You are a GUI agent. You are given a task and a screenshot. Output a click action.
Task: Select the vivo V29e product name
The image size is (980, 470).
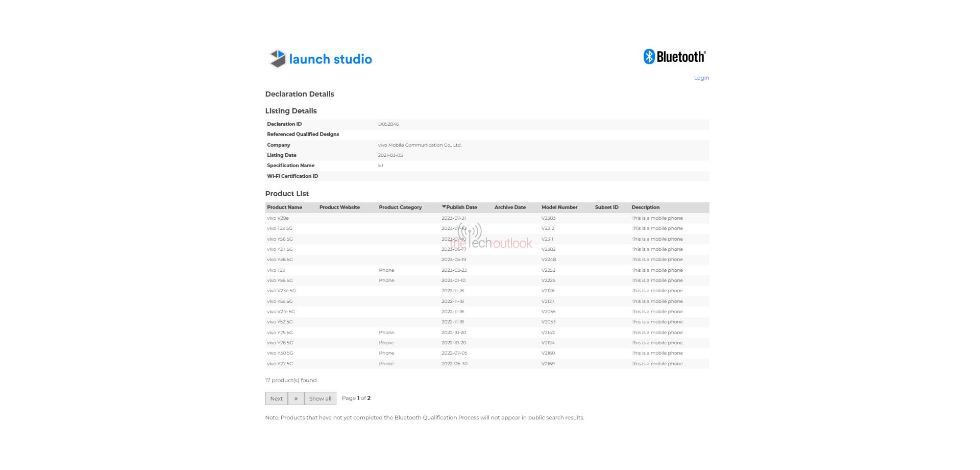click(278, 218)
